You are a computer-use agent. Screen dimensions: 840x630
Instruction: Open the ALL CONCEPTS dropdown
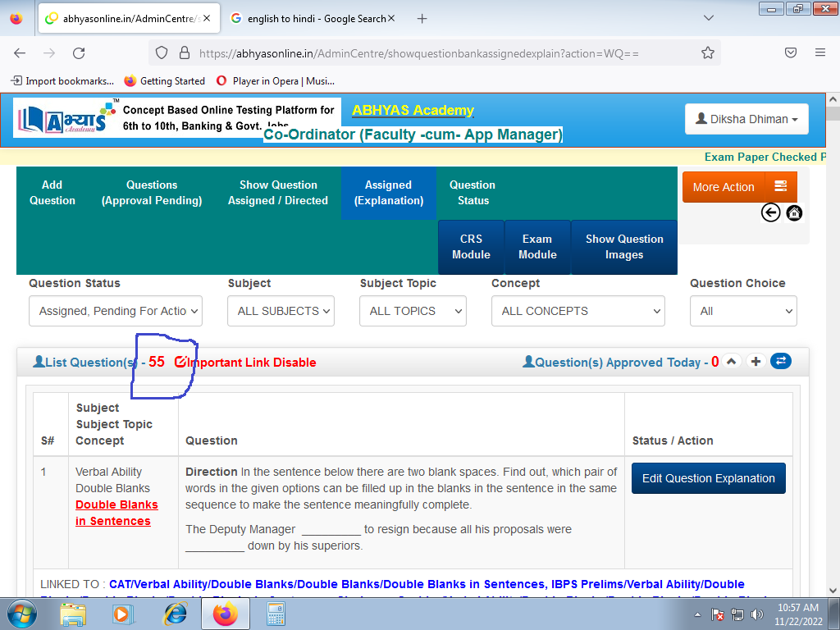[x=577, y=311]
